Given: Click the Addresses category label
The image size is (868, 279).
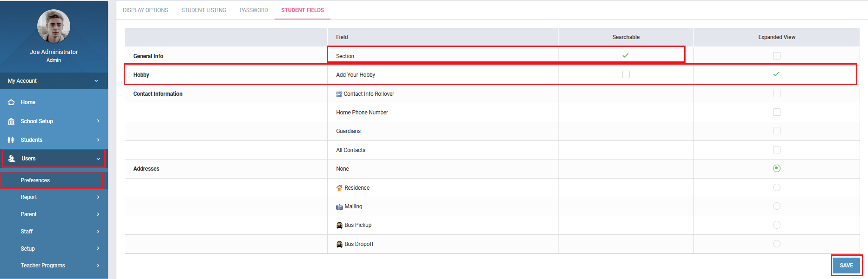Looking at the screenshot, I should (x=146, y=169).
